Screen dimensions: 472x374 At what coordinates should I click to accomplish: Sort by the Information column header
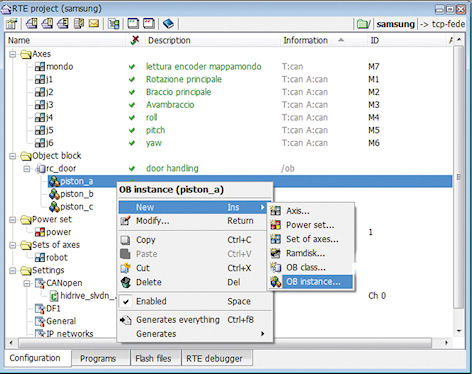(313, 40)
